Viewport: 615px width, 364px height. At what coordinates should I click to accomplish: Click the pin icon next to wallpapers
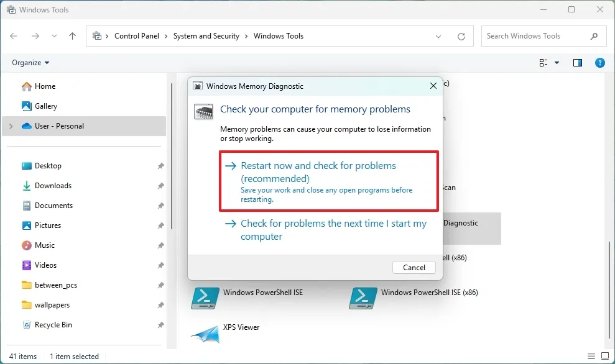pyautogui.click(x=161, y=305)
